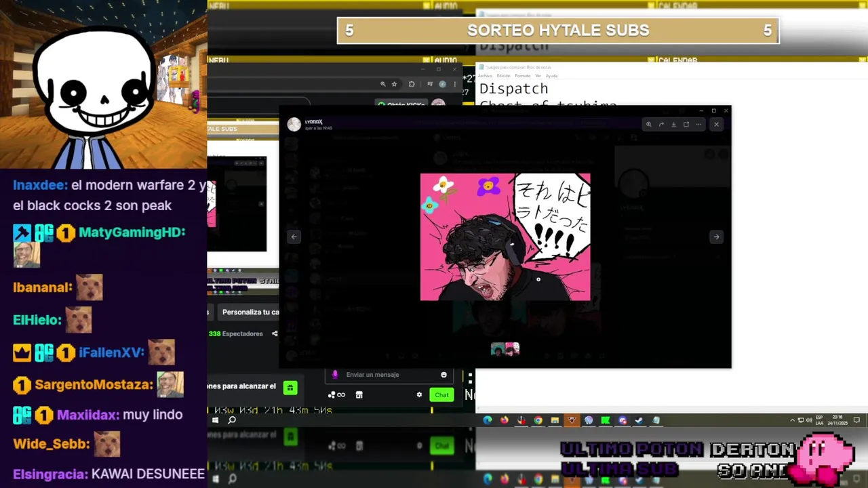Viewport: 868px width, 488px height.
Task: Click volume speaker icon in system tray
Action: pos(809,420)
